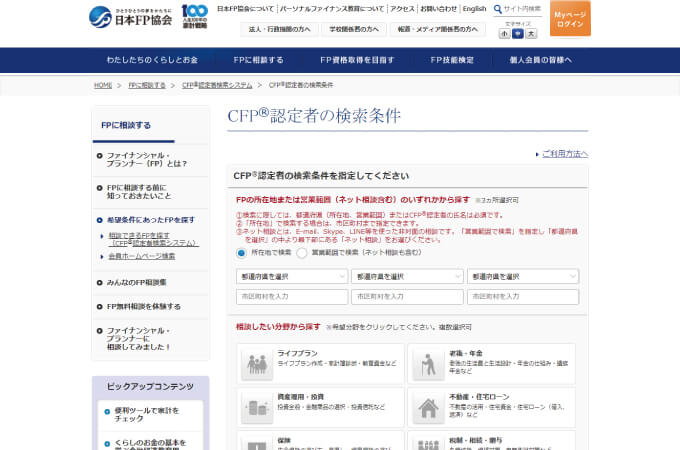680x450 pixels.
Task: Click Myページ ログイン button
Action: pos(570,19)
